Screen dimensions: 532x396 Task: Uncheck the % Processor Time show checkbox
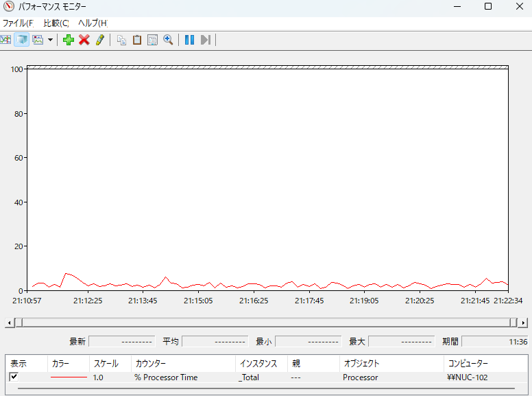(14, 377)
